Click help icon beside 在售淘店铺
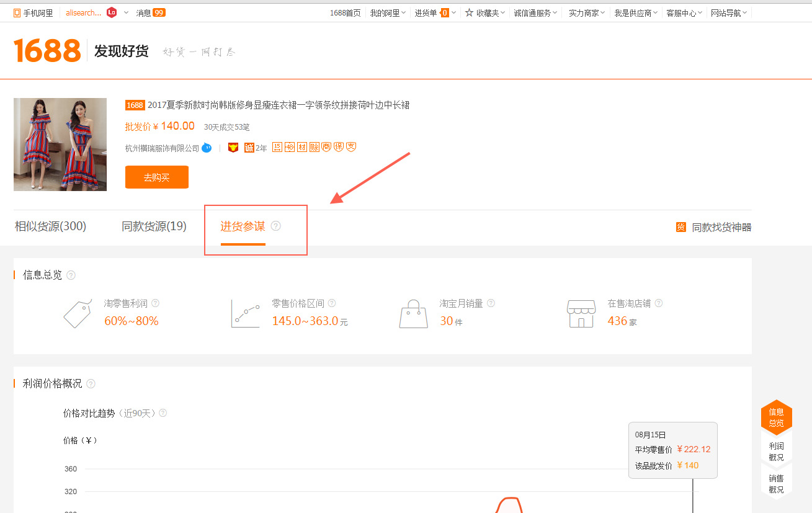 [658, 303]
